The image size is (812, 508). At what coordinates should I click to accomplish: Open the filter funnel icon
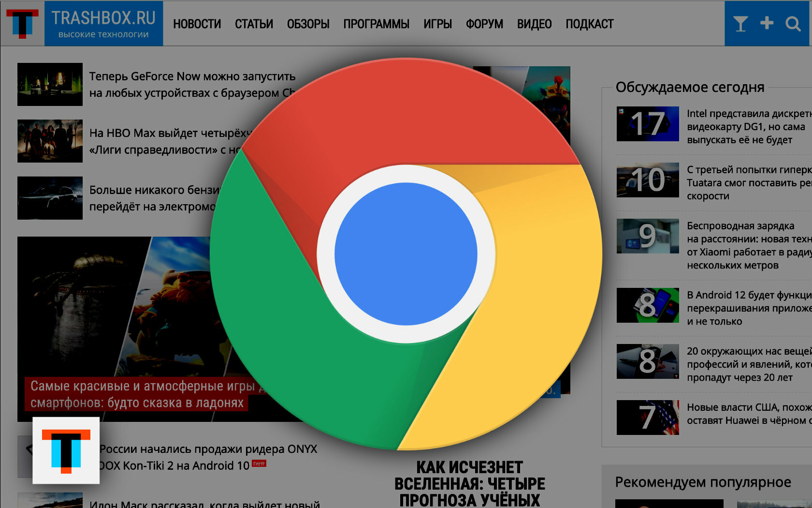tap(740, 23)
